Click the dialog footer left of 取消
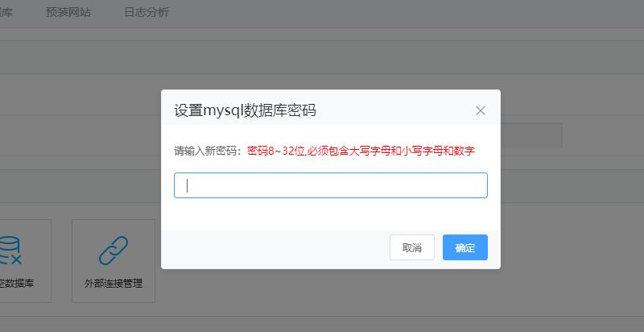 point(274,248)
